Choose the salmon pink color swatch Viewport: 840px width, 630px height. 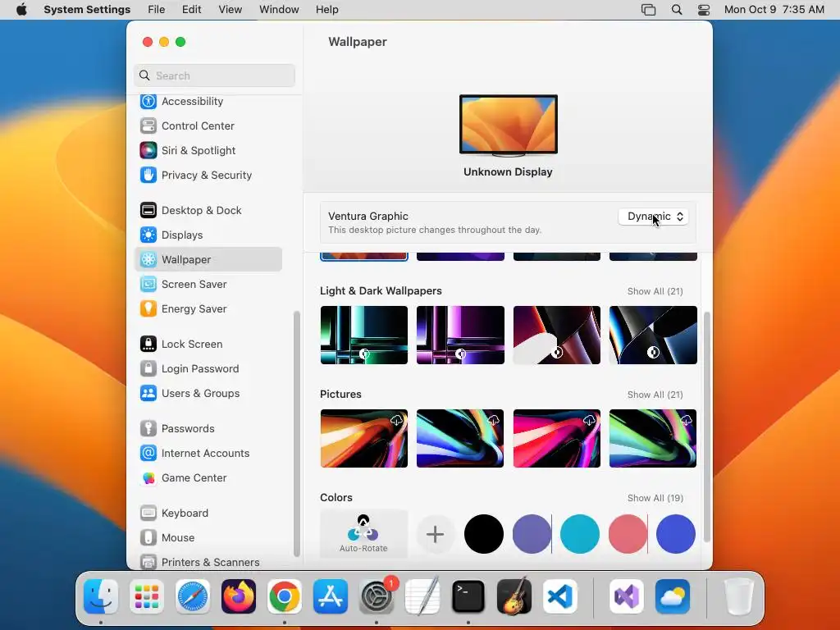pyautogui.click(x=628, y=534)
